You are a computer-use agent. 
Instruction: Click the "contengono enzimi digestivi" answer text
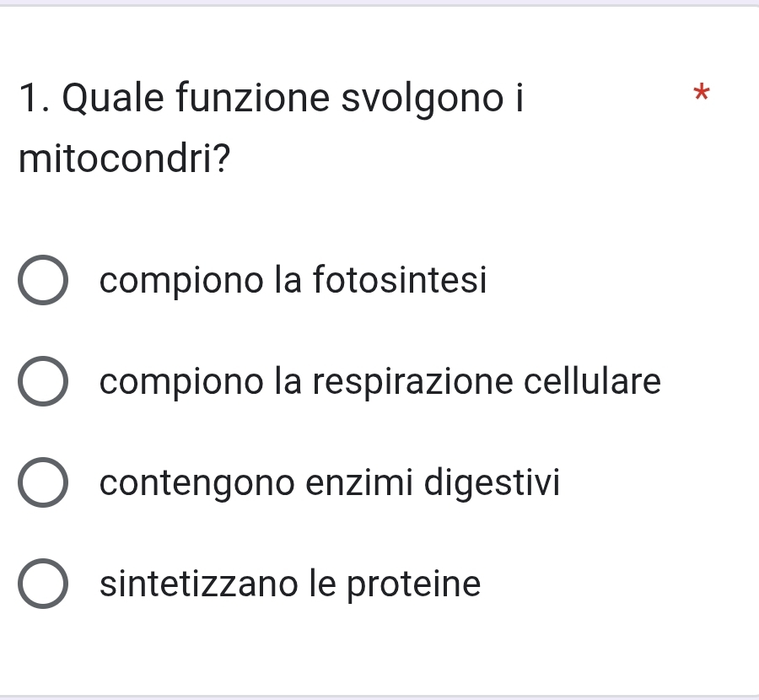[x=329, y=483]
